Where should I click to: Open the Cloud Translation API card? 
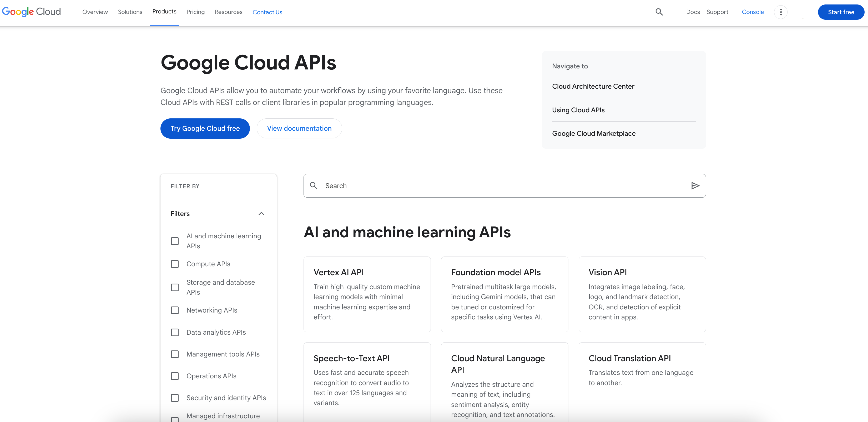coord(642,382)
